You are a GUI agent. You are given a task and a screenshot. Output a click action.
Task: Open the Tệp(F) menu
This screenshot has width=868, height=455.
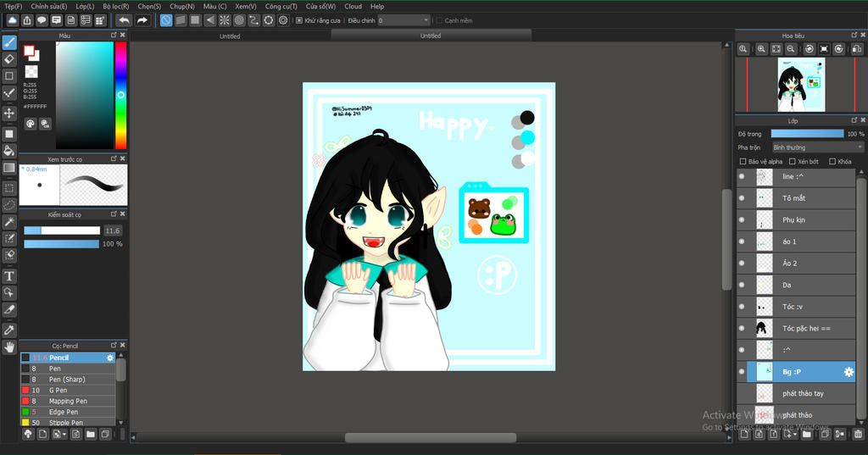pyautogui.click(x=14, y=6)
